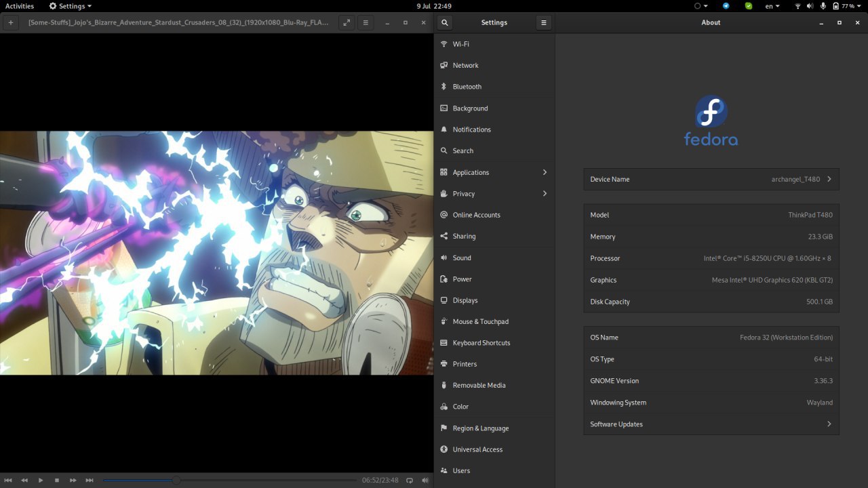This screenshot has width=868, height=488.
Task: Open Applications settings entry
Action: pos(494,172)
